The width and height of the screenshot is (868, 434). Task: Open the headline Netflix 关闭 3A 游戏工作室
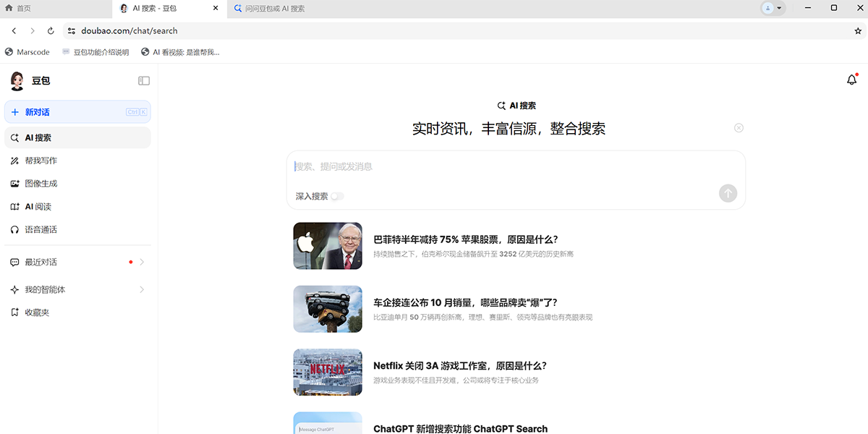point(460,366)
